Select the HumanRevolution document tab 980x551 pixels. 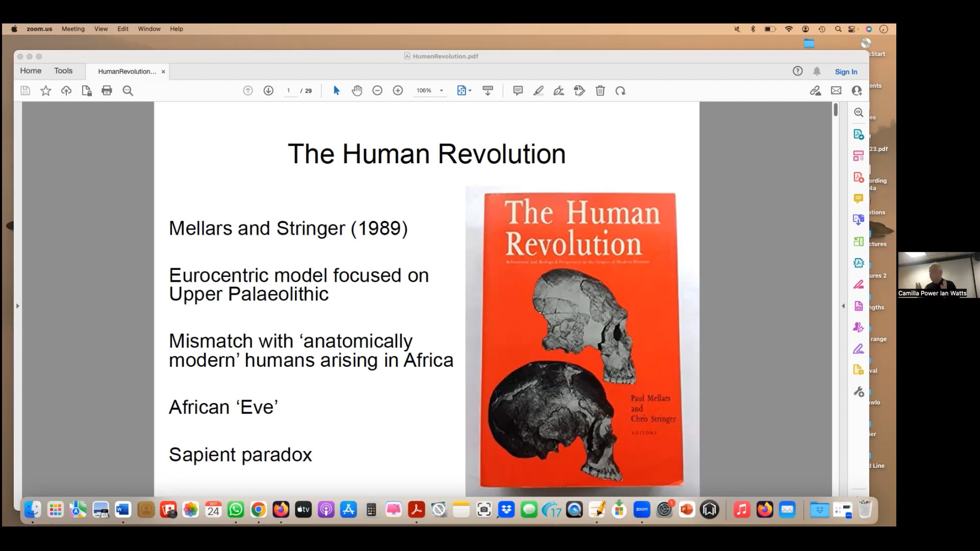pyautogui.click(x=127, y=71)
